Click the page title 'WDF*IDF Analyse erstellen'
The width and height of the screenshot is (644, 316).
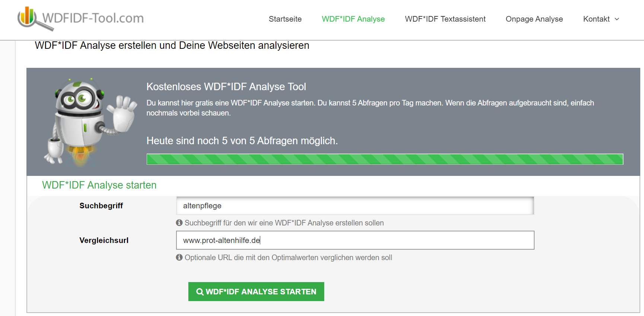point(172,45)
